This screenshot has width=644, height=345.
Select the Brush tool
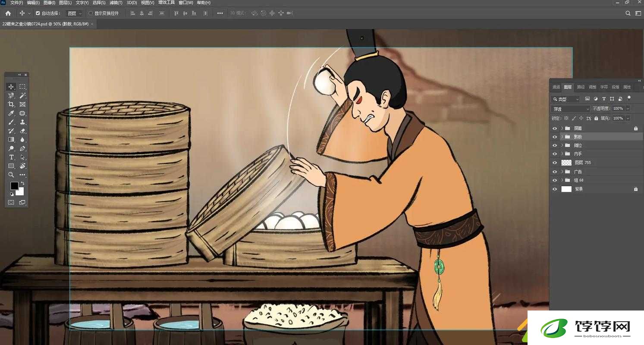click(x=11, y=122)
